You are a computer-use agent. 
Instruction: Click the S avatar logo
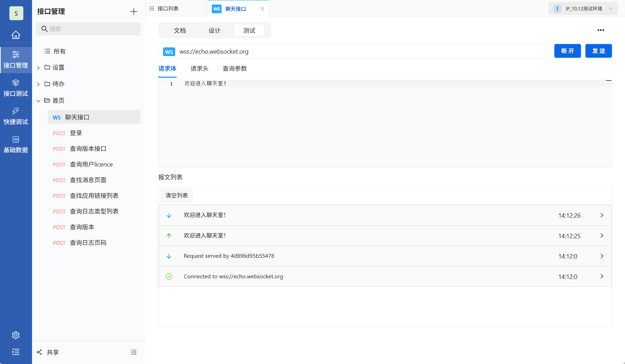point(16,13)
